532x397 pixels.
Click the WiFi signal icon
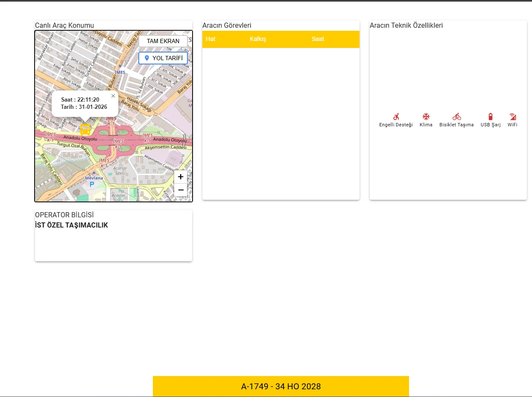(512, 117)
